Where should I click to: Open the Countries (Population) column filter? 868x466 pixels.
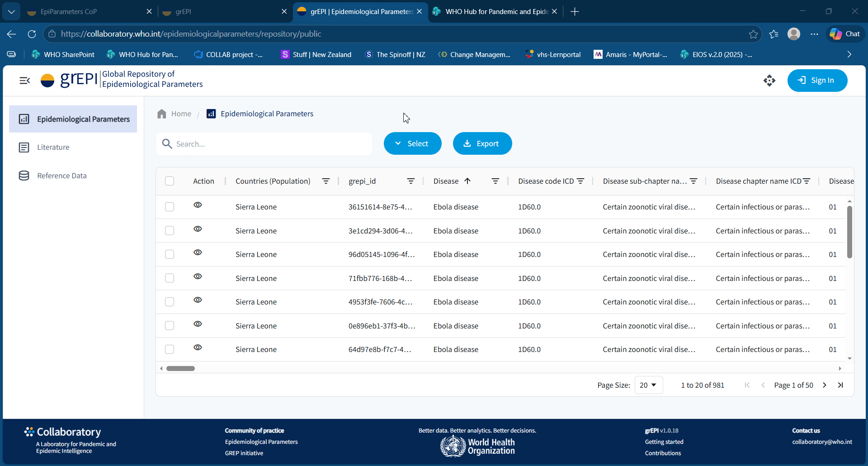325,181
